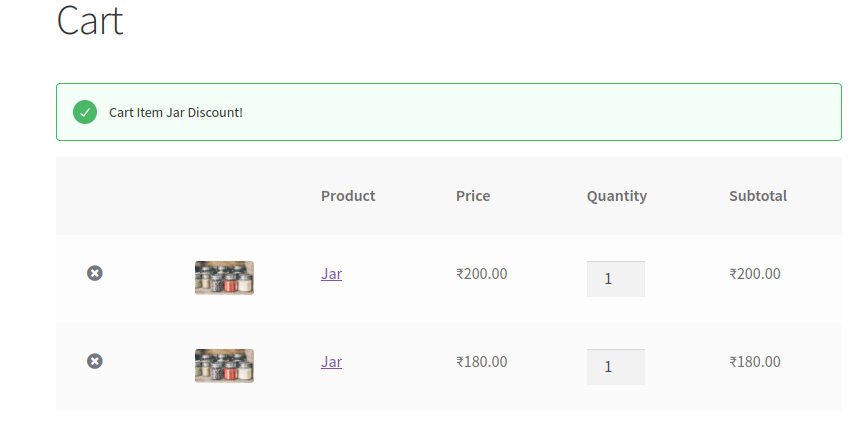This screenshot has width=863, height=424.
Task: Open the thumbnail of the ₹200.00 Jar
Action: coord(224,278)
